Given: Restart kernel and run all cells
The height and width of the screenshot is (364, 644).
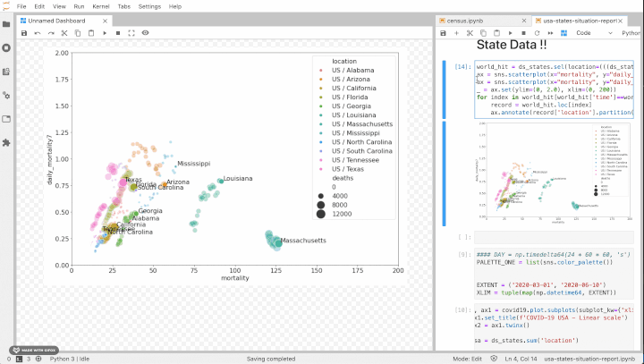Looking at the screenshot, I should pos(550,33).
